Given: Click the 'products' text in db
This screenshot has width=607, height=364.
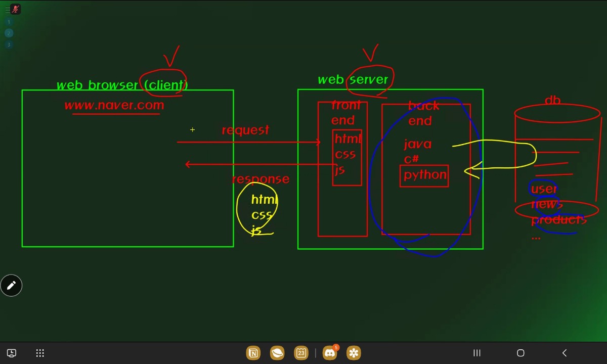Looking at the screenshot, I should click(x=559, y=220).
